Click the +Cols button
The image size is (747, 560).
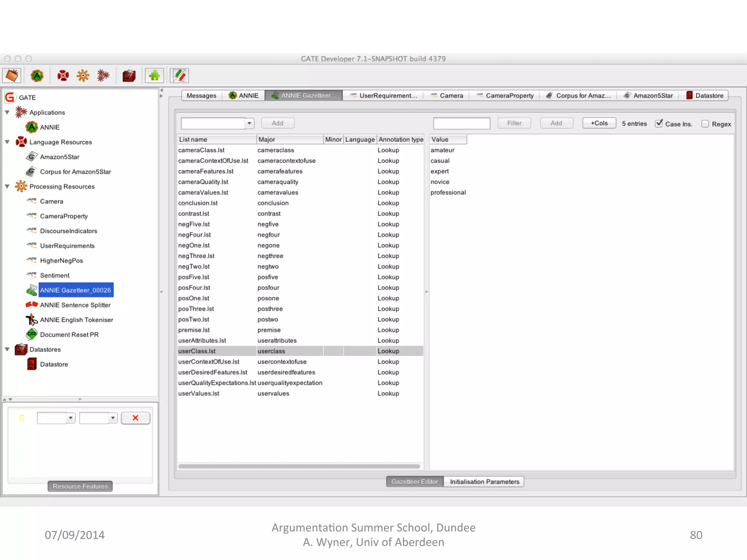pos(599,123)
